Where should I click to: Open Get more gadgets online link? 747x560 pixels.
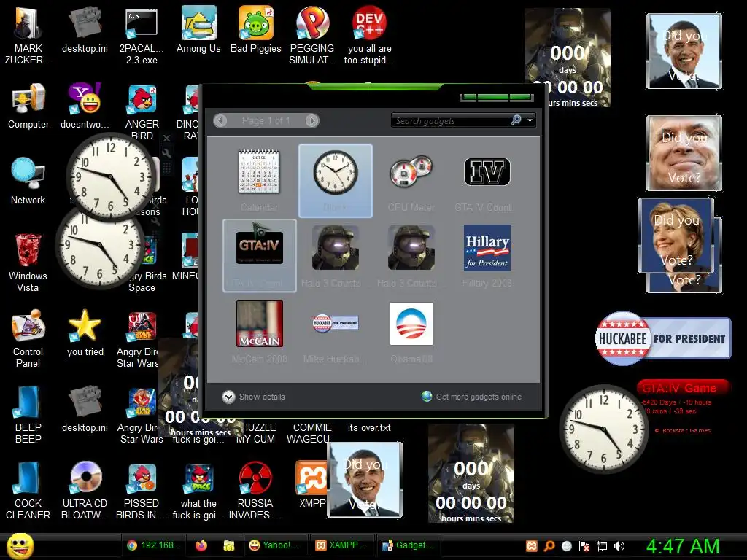pyautogui.click(x=472, y=397)
